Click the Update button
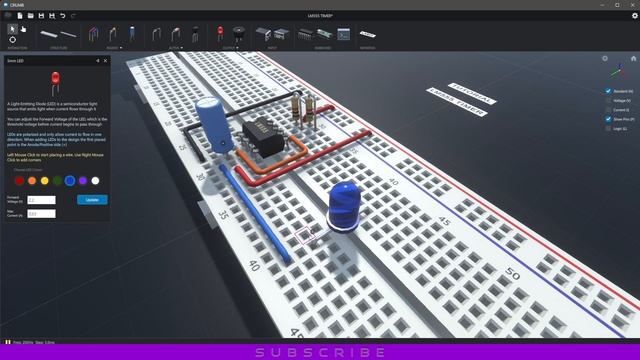The height and width of the screenshot is (360, 640). (x=92, y=200)
